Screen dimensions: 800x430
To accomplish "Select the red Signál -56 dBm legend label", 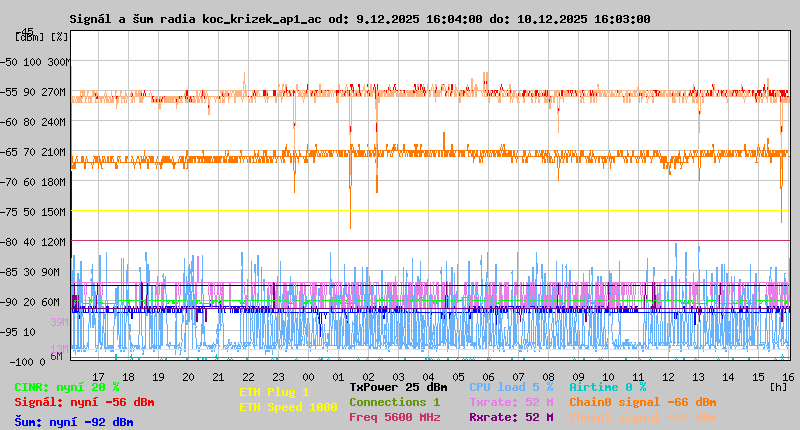I will coord(84,402).
